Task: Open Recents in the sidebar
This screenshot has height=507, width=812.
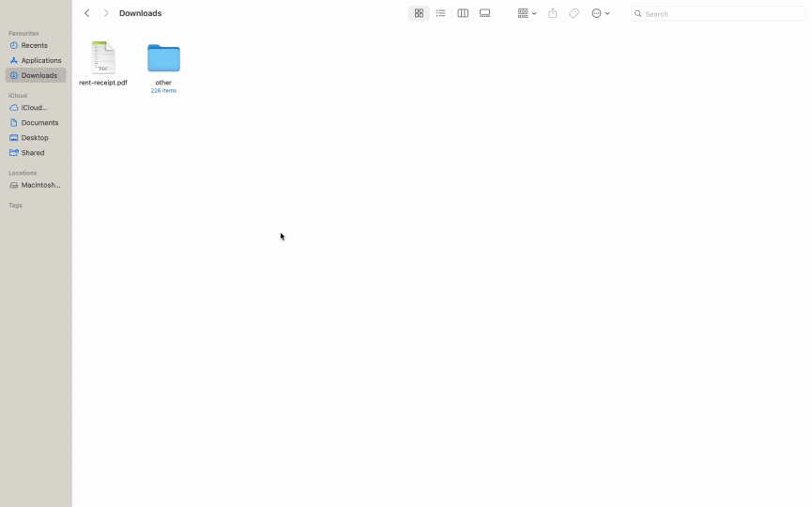Action: click(x=35, y=45)
